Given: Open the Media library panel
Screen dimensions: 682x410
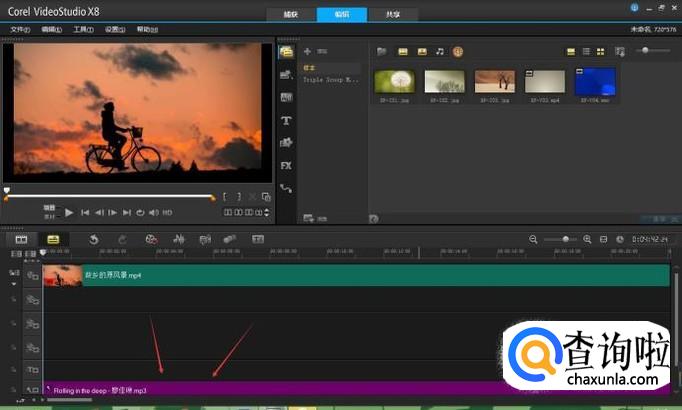Looking at the screenshot, I should (x=286, y=51).
